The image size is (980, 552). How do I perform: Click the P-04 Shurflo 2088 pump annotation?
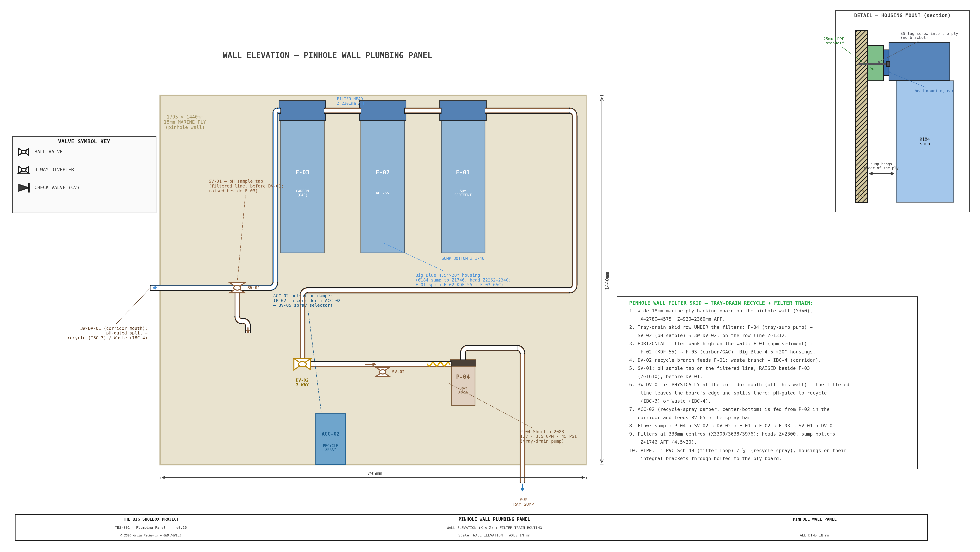(548, 436)
